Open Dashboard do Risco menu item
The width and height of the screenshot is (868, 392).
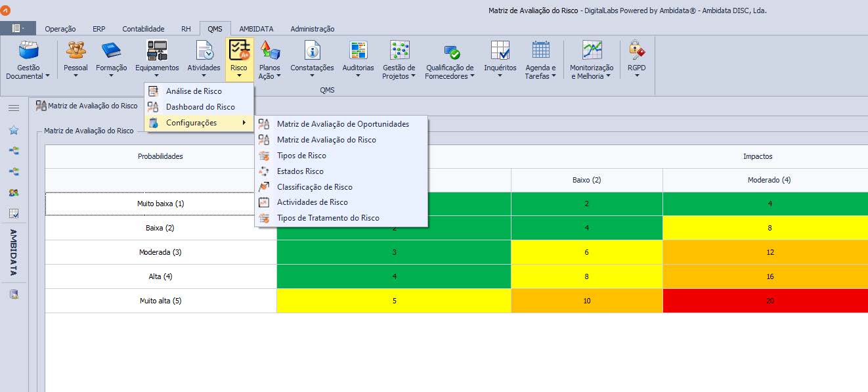pyautogui.click(x=199, y=107)
